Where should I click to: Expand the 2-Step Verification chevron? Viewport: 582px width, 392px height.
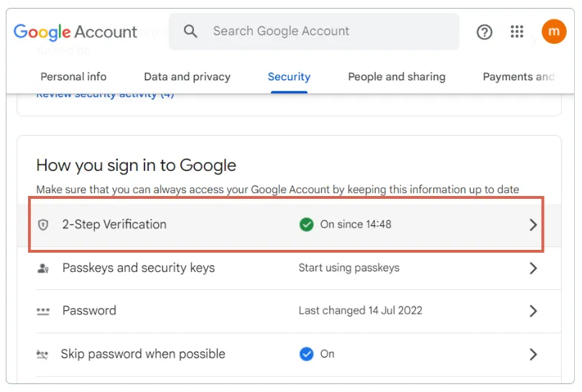point(533,225)
